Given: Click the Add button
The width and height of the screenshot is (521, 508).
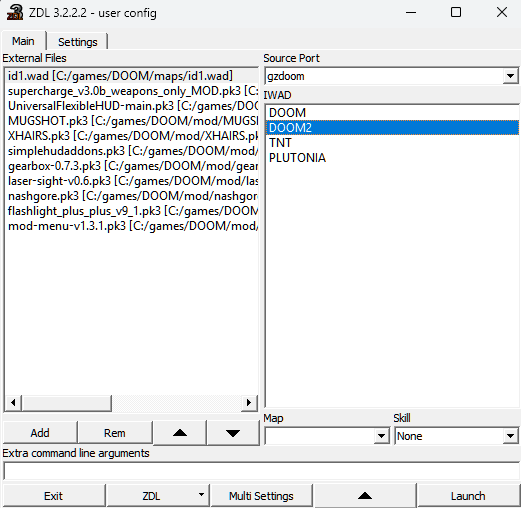Looking at the screenshot, I should coord(40,433).
